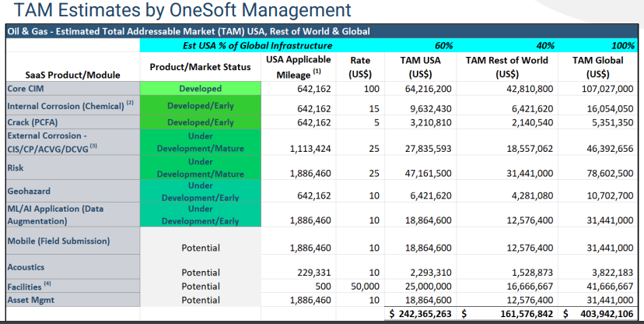Select Acoustics TAM USA value 2,293,310

click(x=430, y=272)
